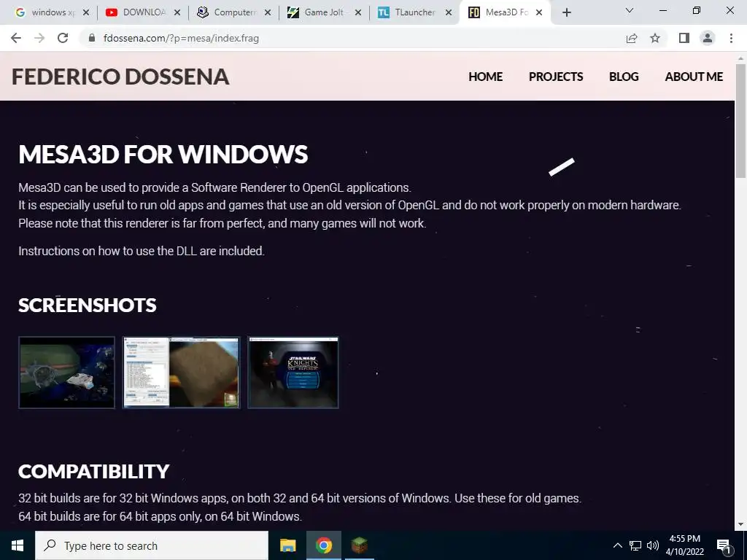Open the ABOUT ME navigation link
This screenshot has height=560, width=747.
click(694, 77)
